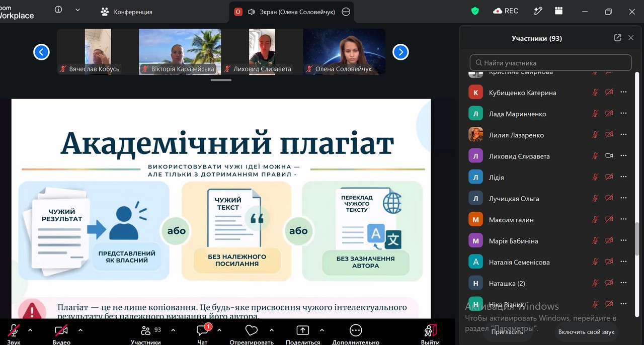Expand video options arrow beside Видео
The image size is (644, 345).
[x=80, y=330]
